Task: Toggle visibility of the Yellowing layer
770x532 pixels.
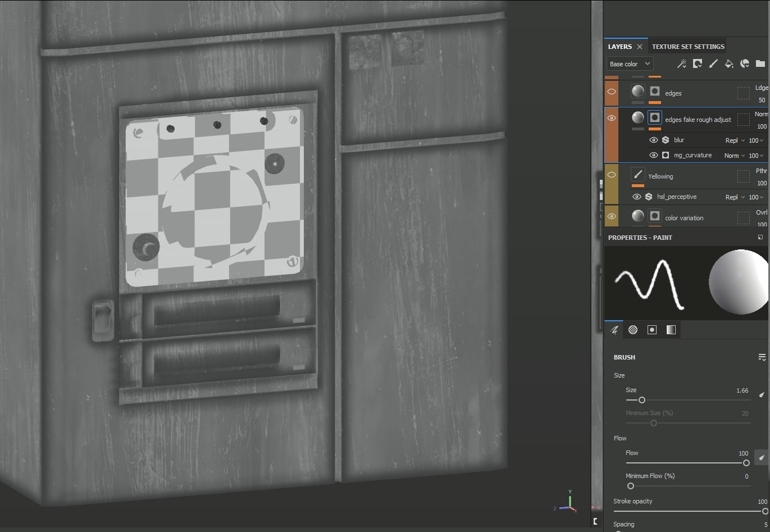Action: tap(612, 175)
